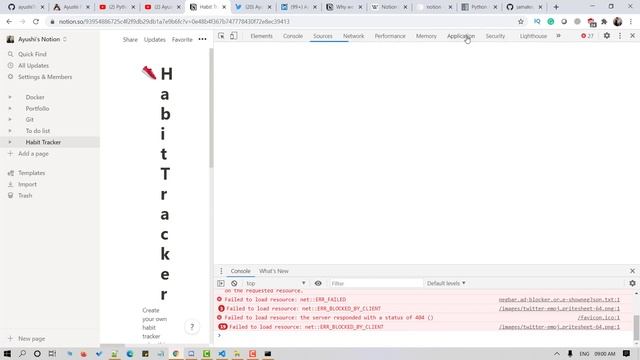
Task: Close the DevTools panel
Action: pos(632,36)
